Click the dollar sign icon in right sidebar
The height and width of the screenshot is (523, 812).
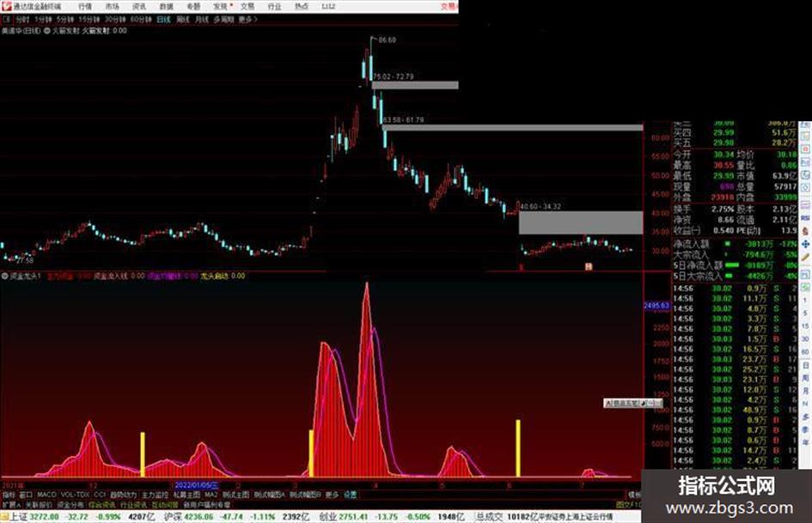pyautogui.click(x=805, y=231)
